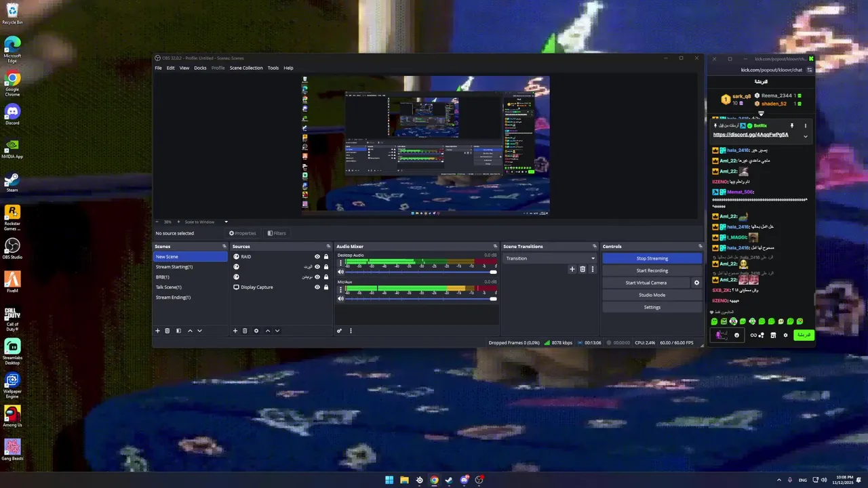
Task: Click the Stop Streaming button
Action: pyautogui.click(x=652, y=258)
